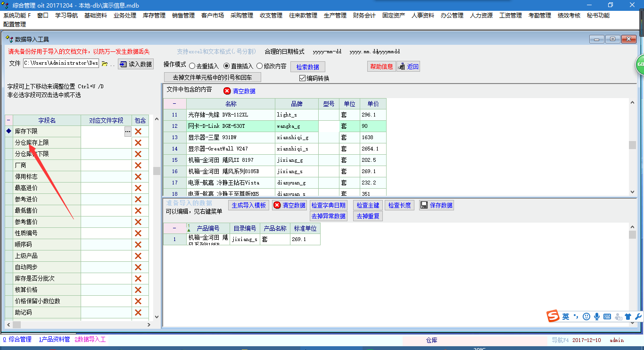The image size is (644, 350).
Task: Click 保存数据 with the floppy disk icon
Action: [x=437, y=205]
